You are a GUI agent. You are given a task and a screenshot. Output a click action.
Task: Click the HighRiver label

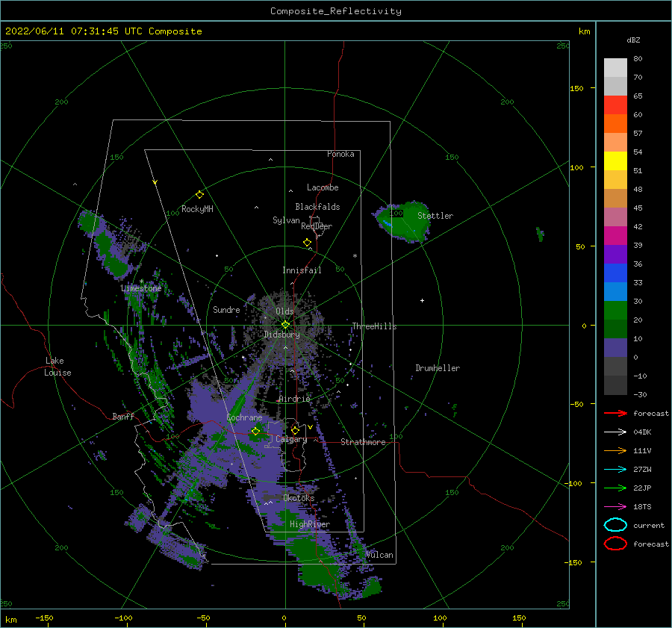309,524
